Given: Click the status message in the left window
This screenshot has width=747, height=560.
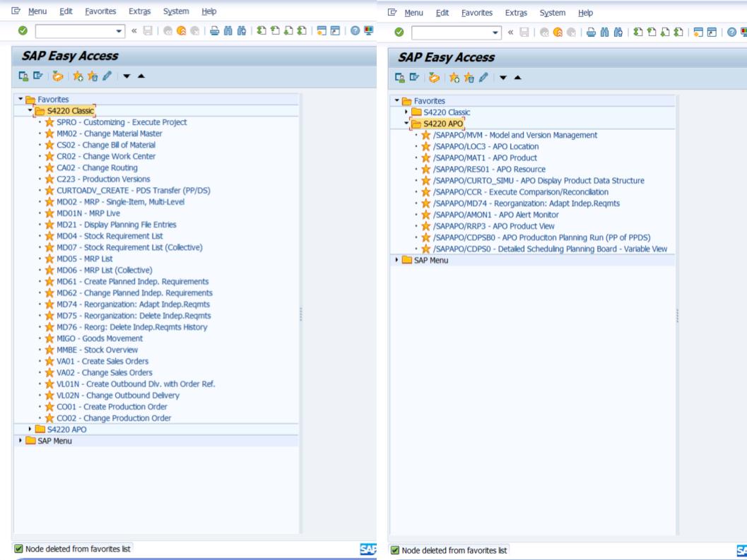Looking at the screenshot, I should coord(78,549).
